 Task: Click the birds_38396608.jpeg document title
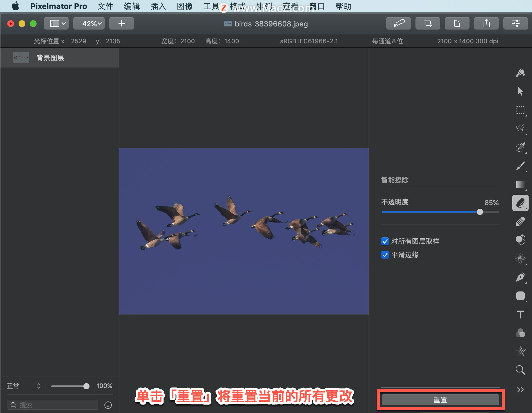pyautogui.click(x=271, y=24)
